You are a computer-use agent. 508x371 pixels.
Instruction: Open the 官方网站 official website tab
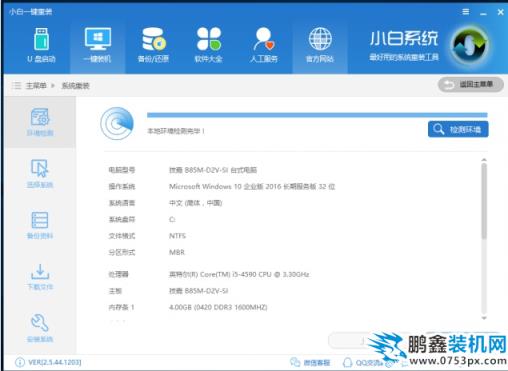(x=320, y=45)
